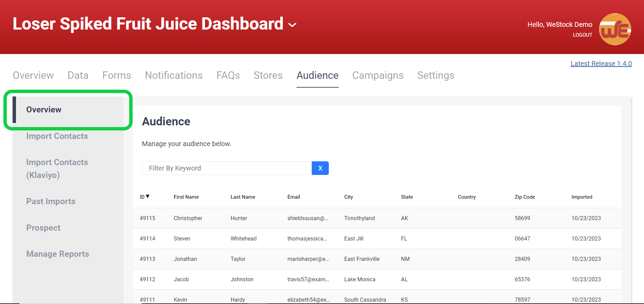644x304 pixels.
Task: Click email marioharper@e...
Action: [x=308, y=259]
